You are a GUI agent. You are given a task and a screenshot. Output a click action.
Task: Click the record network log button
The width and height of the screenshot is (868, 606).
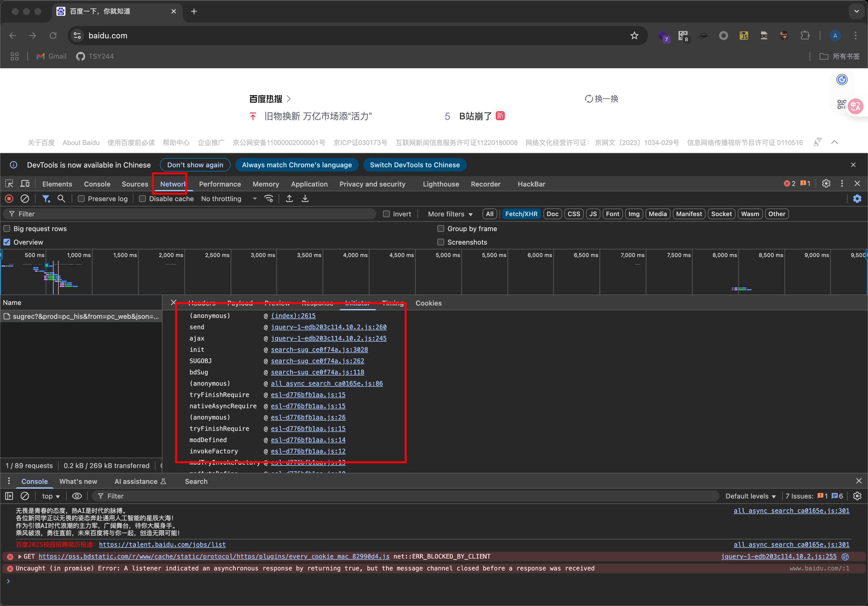coord(9,199)
